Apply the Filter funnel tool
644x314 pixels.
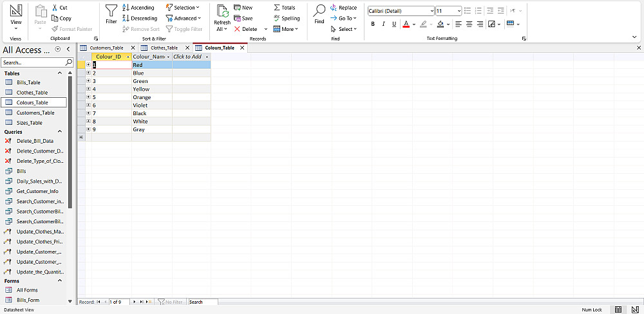(111, 15)
